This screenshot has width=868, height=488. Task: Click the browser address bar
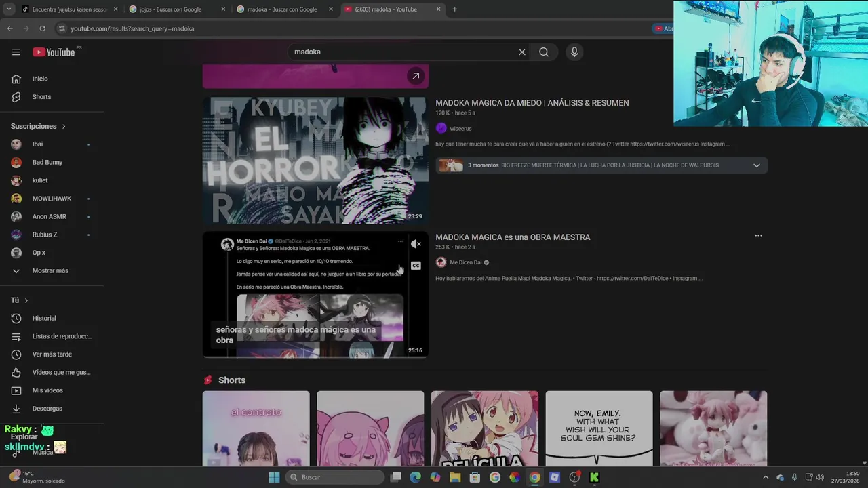353,28
